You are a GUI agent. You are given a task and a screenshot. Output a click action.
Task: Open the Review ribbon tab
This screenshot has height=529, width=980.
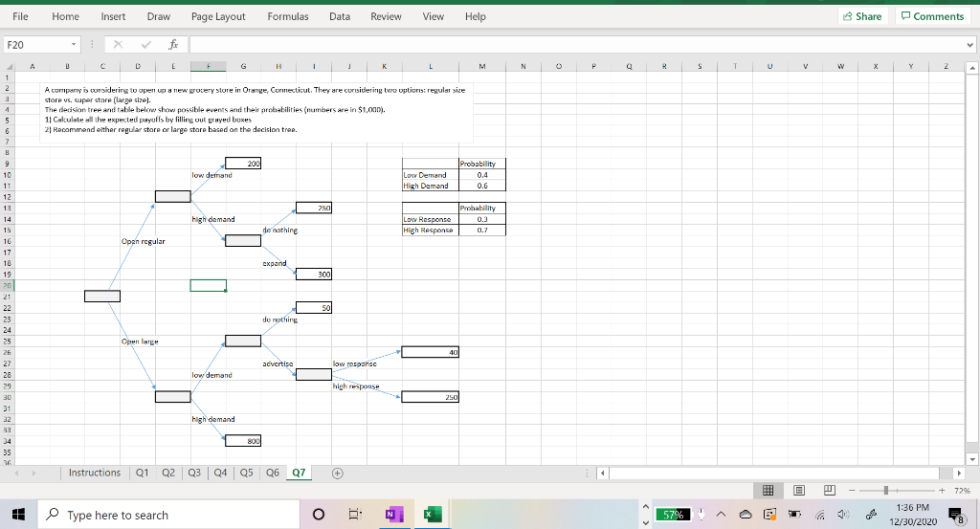(x=386, y=16)
